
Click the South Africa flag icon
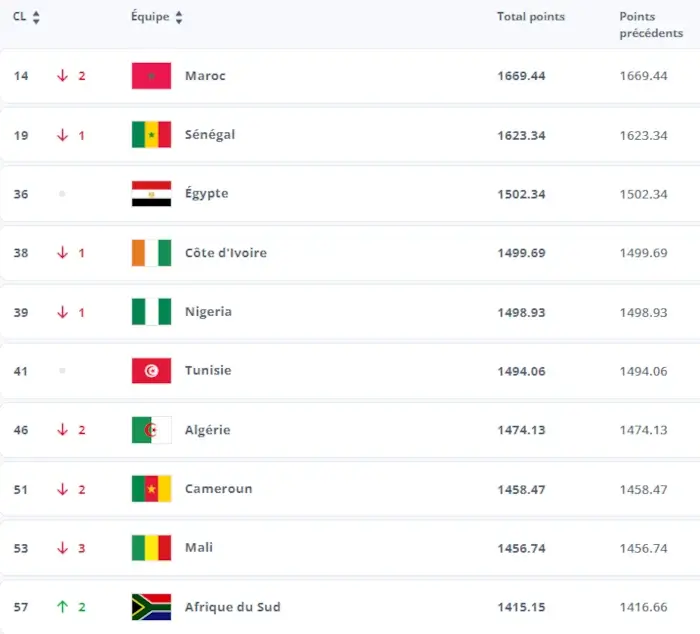pos(151,607)
